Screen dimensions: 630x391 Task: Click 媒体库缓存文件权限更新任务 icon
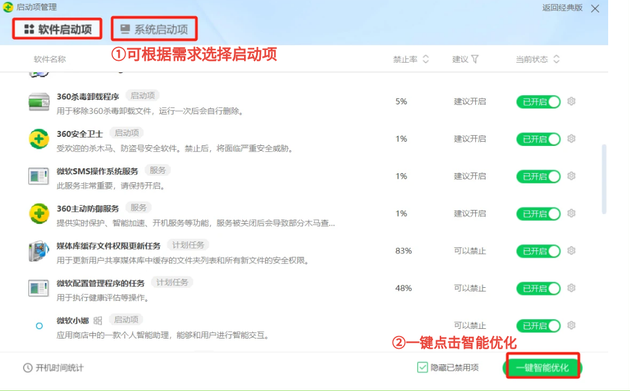tap(39, 251)
